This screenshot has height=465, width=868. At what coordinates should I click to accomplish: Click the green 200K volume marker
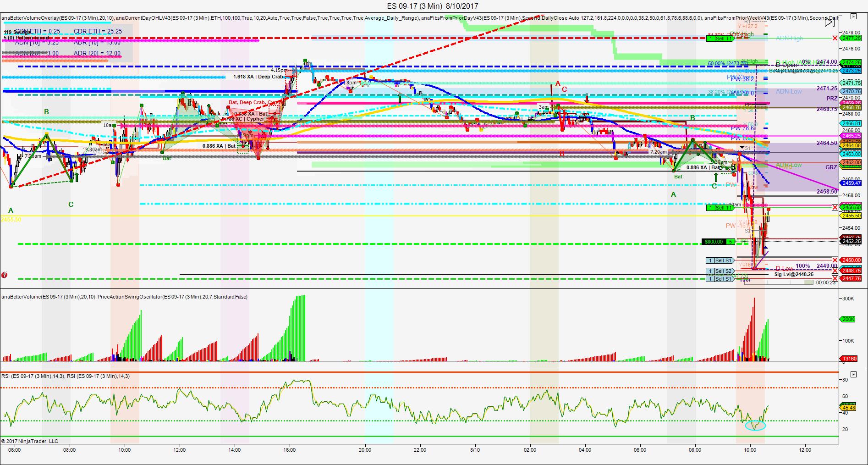[x=848, y=319]
